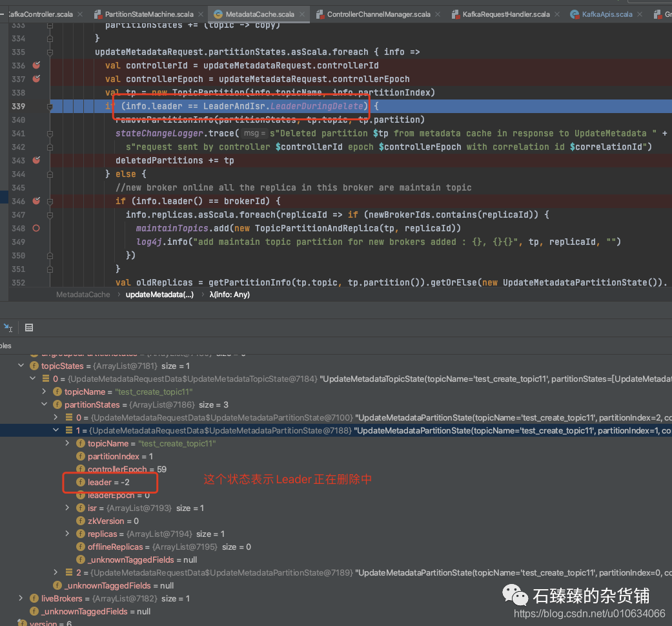The width and height of the screenshot is (672, 626).
Task: Toggle breakpoint on line 337
Action: click(x=36, y=79)
